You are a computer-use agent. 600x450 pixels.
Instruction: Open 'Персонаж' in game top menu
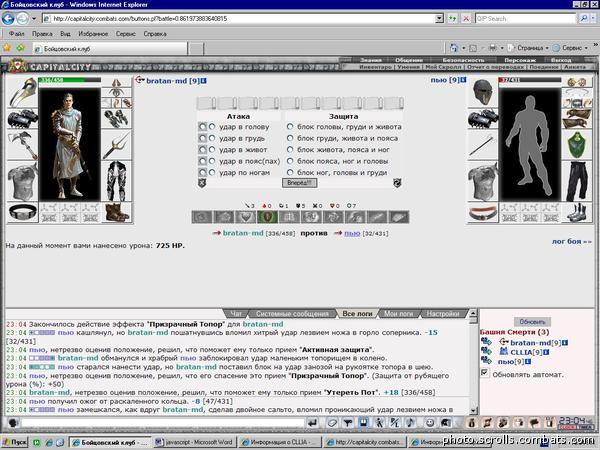(520, 60)
